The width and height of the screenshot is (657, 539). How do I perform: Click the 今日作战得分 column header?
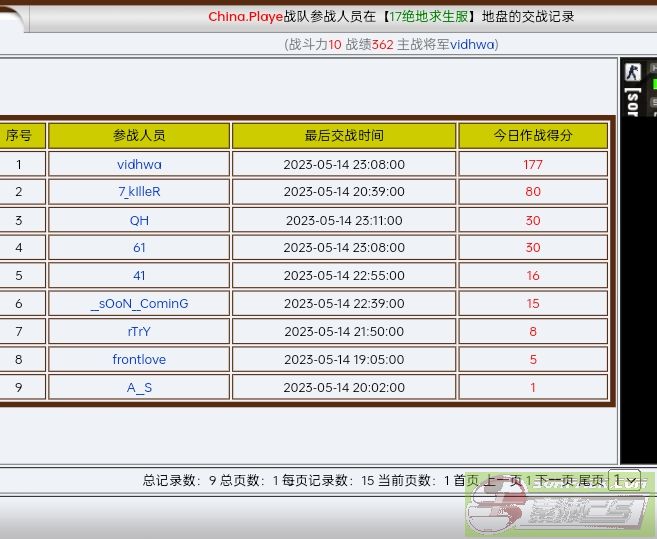pyautogui.click(x=533, y=136)
